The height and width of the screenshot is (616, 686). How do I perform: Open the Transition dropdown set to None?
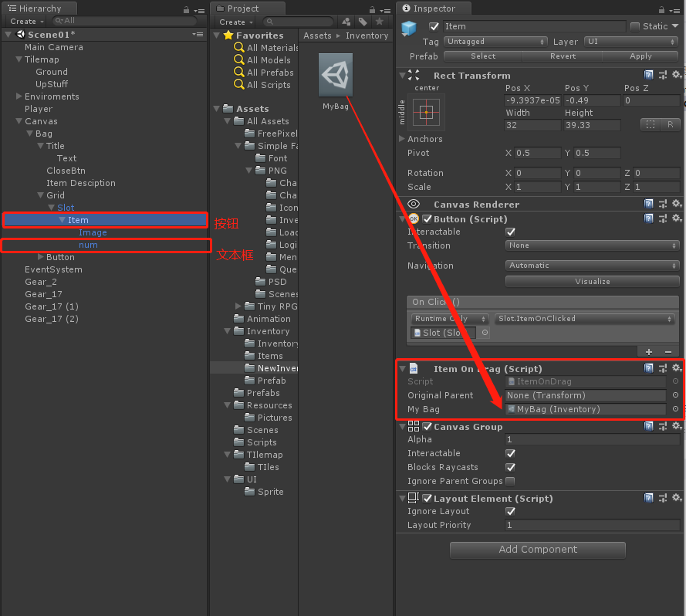(x=592, y=245)
